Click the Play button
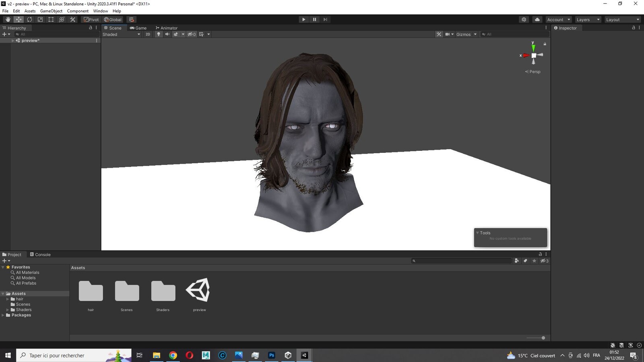Image resolution: width=644 pixels, height=362 pixels. (303, 19)
